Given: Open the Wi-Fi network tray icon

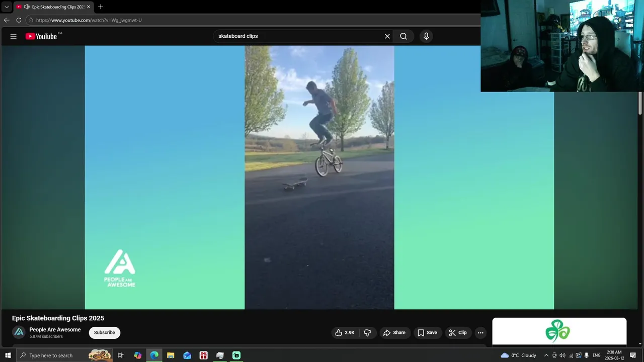Looking at the screenshot, I should click(571, 355).
